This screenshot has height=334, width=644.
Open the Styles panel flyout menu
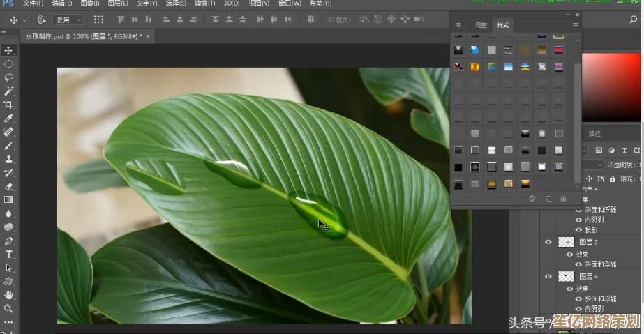[576, 25]
